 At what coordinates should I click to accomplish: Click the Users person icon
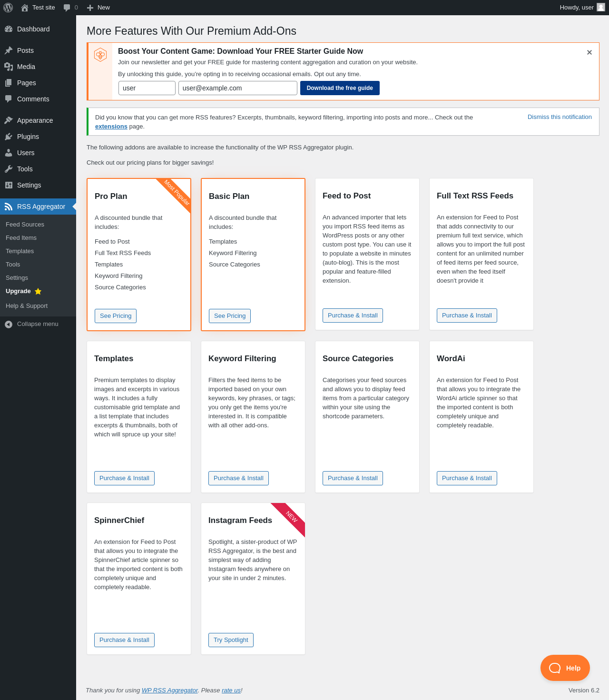coord(9,153)
